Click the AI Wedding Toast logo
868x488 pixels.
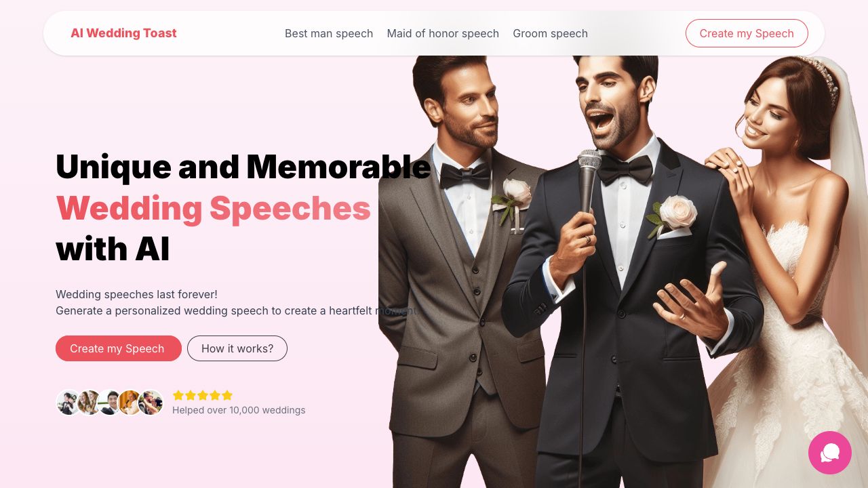(x=123, y=33)
